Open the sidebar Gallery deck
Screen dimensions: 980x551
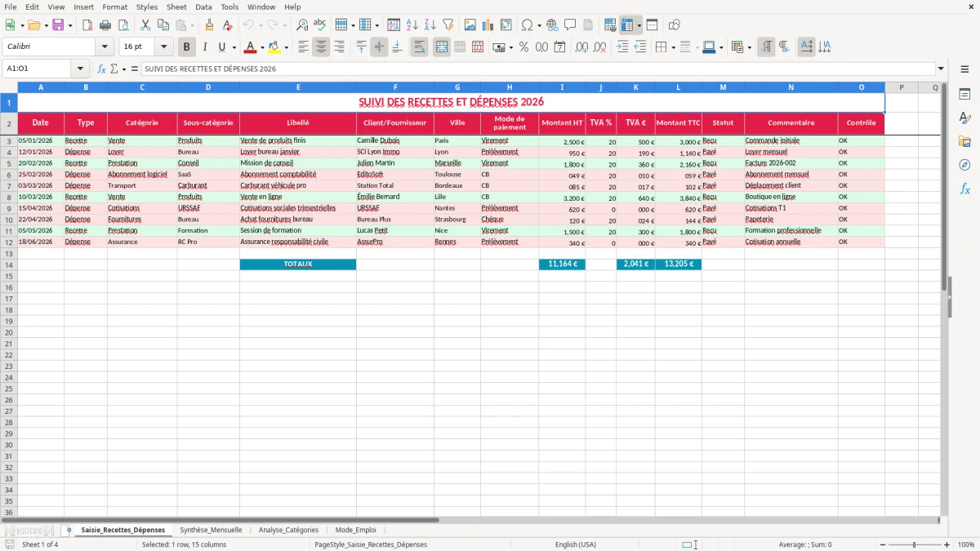pos(964,142)
